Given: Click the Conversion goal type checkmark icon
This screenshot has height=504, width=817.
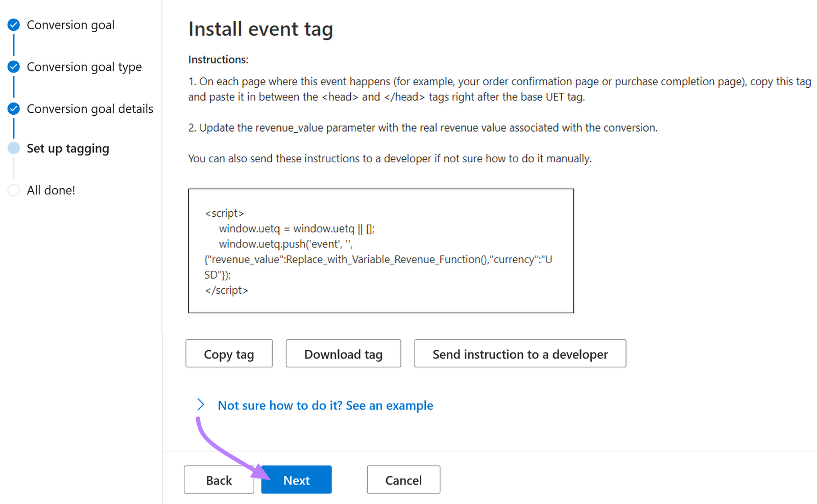Looking at the screenshot, I should point(14,67).
